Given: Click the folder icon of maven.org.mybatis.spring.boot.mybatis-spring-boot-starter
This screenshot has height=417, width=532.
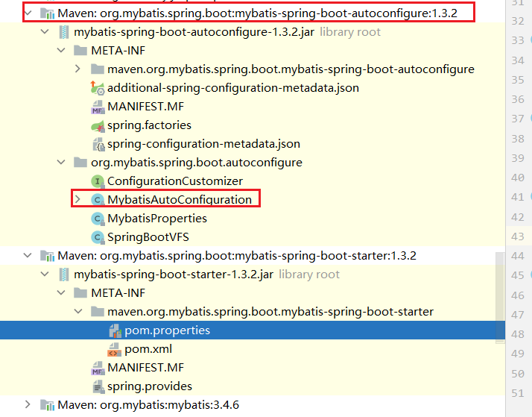Looking at the screenshot, I should click(x=98, y=311).
